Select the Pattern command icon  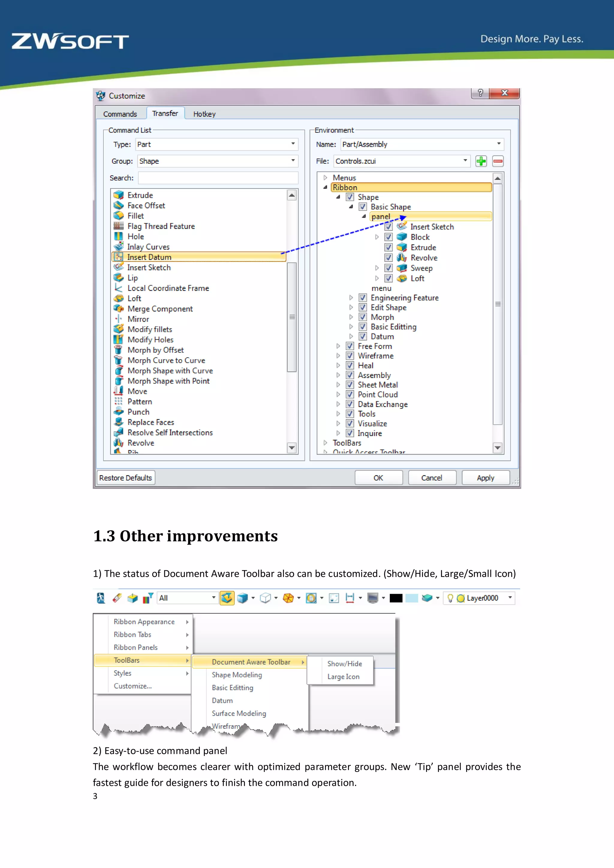pyautogui.click(x=119, y=401)
